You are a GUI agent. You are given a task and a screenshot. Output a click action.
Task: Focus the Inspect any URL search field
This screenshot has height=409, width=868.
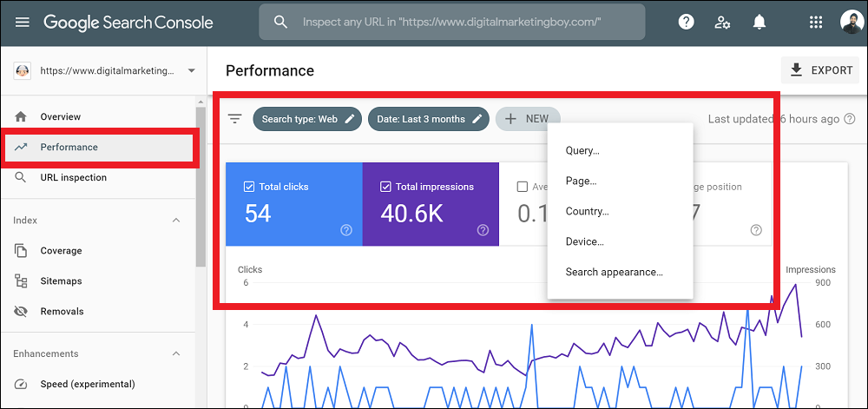(451, 22)
